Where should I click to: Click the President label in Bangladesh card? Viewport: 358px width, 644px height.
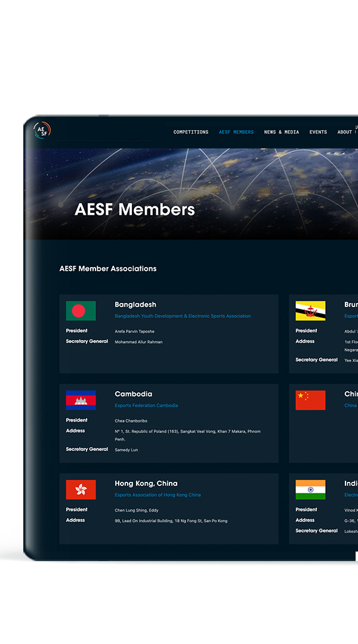tap(76, 330)
